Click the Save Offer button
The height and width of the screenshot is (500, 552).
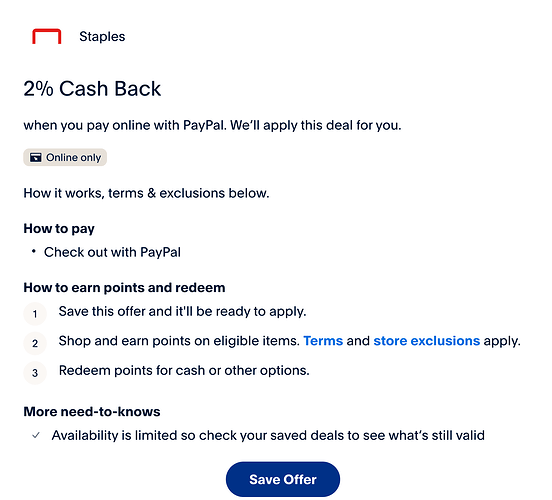[x=283, y=479]
